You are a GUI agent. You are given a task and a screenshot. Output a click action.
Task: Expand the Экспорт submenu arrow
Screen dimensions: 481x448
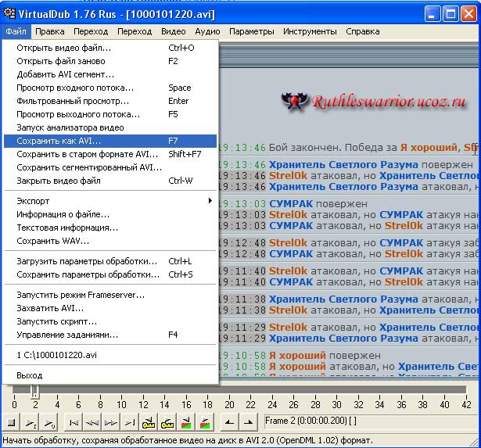point(210,200)
